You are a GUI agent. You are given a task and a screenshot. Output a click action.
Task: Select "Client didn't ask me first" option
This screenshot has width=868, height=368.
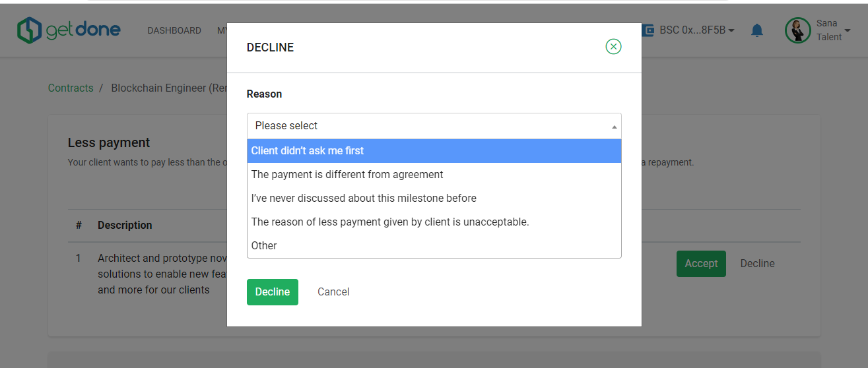pyautogui.click(x=434, y=151)
